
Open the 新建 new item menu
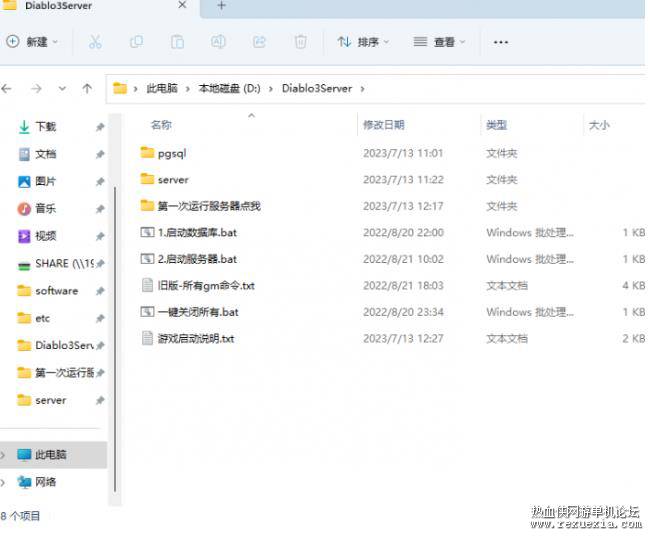pos(32,42)
